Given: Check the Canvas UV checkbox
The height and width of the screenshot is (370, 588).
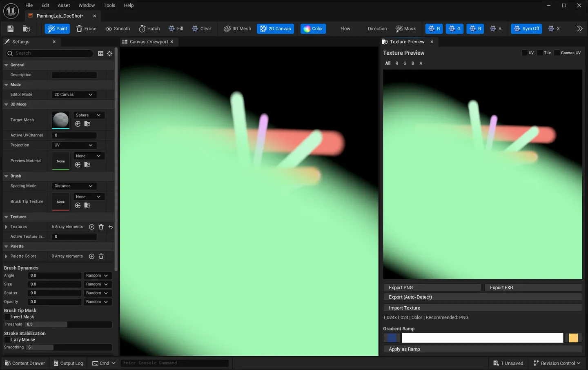Looking at the screenshot, I should (x=557, y=53).
